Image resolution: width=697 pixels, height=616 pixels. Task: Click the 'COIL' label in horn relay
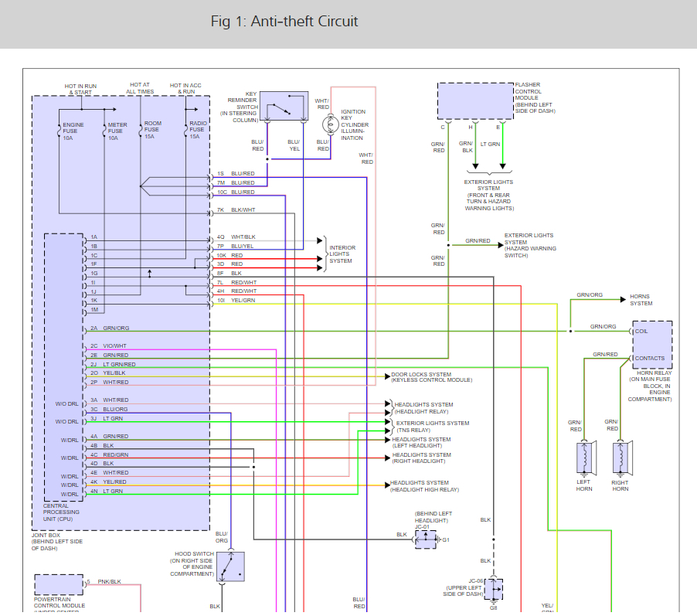[641, 331]
